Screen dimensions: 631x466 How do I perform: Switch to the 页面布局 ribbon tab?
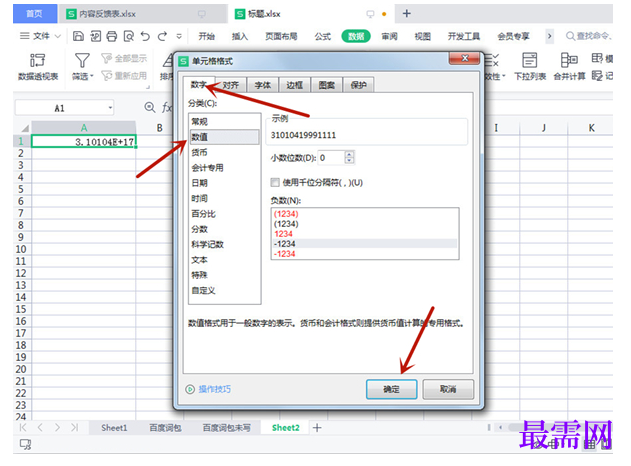coord(281,36)
